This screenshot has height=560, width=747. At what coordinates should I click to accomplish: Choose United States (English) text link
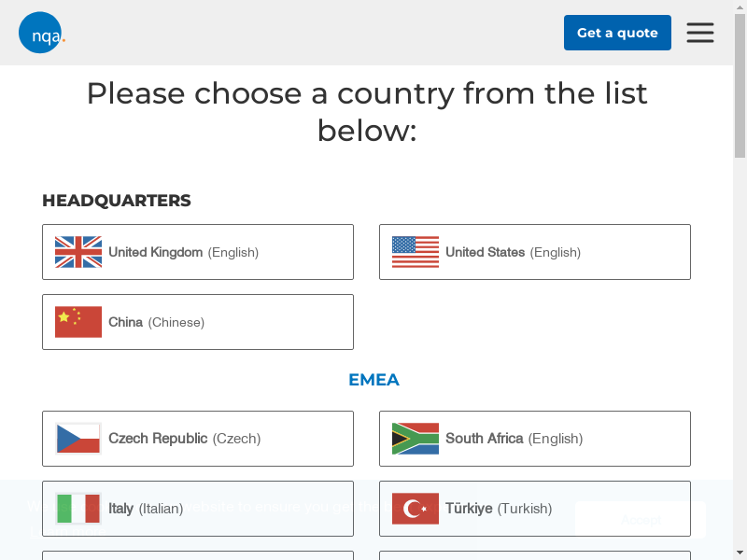513,252
